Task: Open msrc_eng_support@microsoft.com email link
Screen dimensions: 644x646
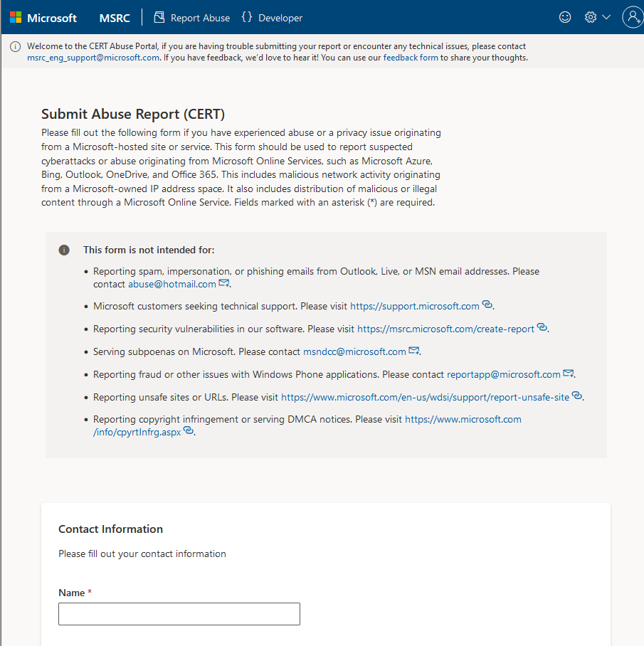Action: (x=93, y=58)
